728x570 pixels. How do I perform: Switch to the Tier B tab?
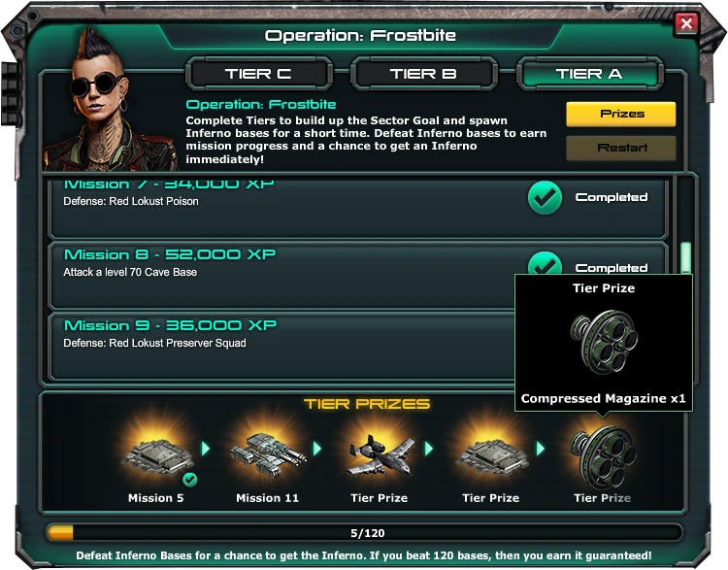point(423,74)
